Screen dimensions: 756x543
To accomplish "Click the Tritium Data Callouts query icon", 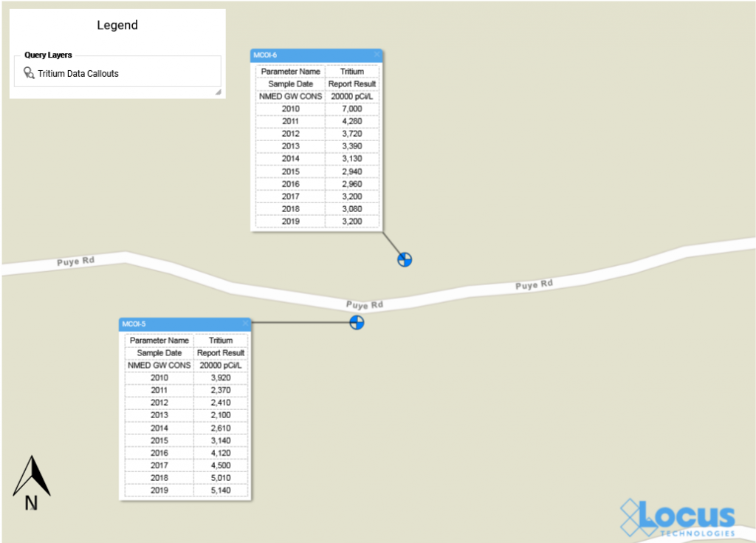I will pos(29,73).
